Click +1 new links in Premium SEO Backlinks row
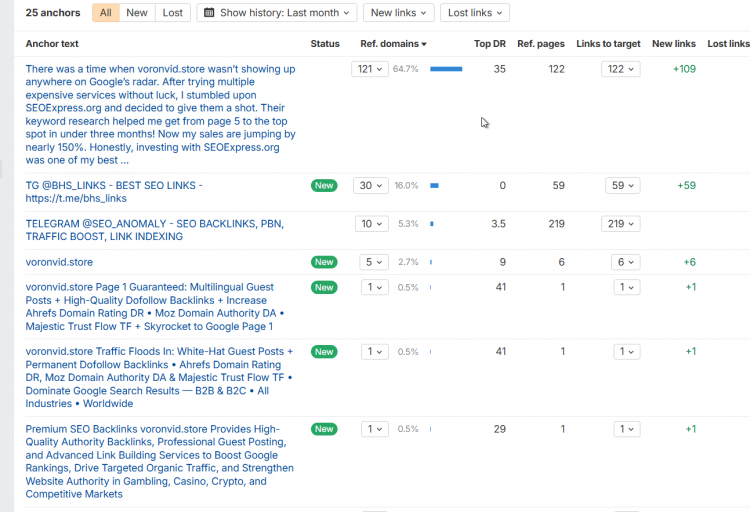Screen dimensions: 750x512 click(691, 429)
